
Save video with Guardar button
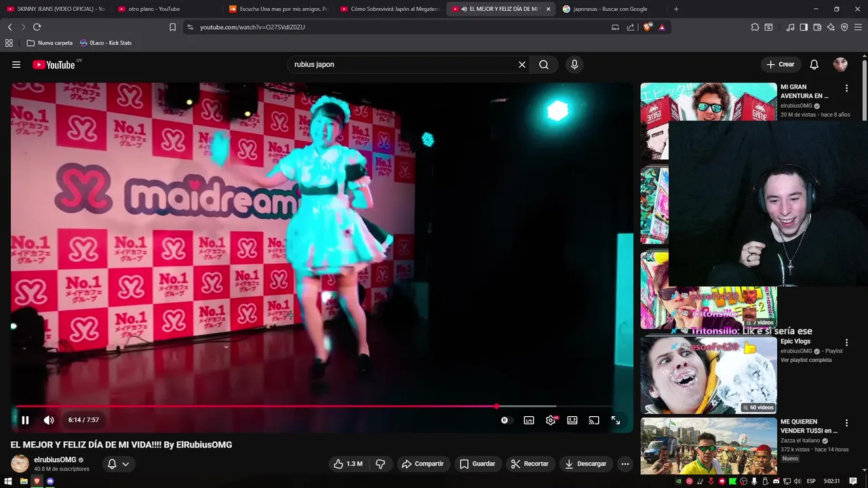(477, 464)
